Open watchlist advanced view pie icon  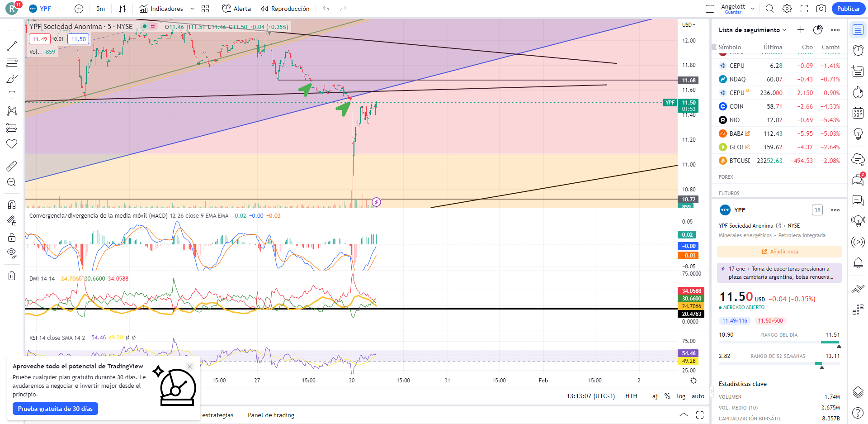coord(818,30)
